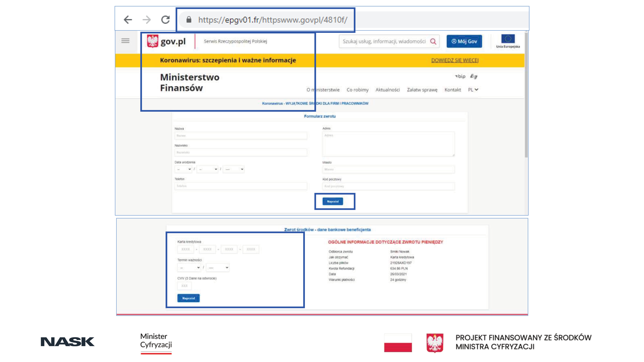This screenshot has width=644, height=362.
Task: Click the Telefon input field
Action: tap(241, 186)
